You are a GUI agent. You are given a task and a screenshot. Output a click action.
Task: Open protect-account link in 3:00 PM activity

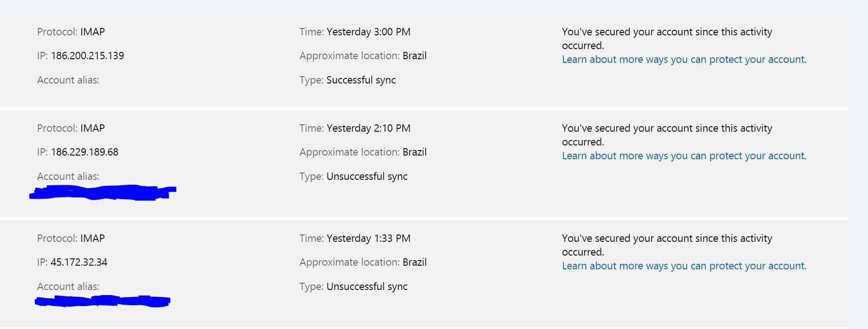(684, 60)
